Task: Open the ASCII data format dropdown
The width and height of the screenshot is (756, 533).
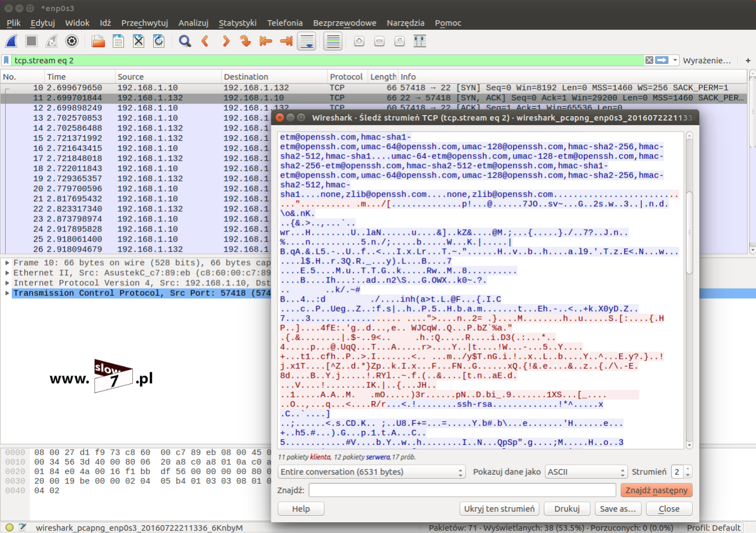Action: [586, 472]
